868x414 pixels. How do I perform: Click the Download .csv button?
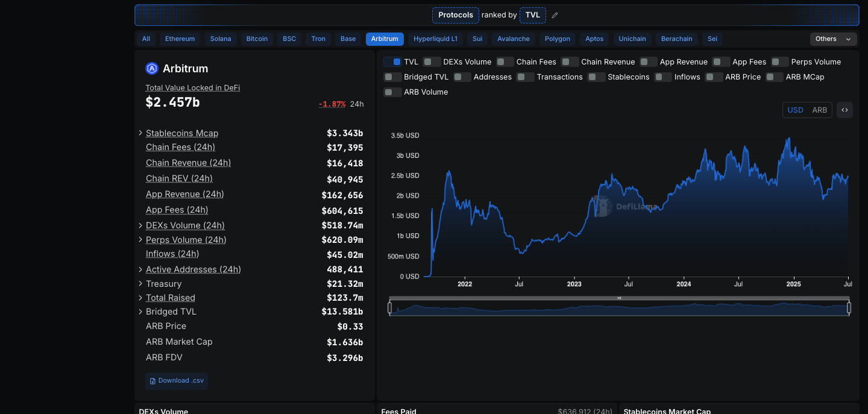[177, 381]
